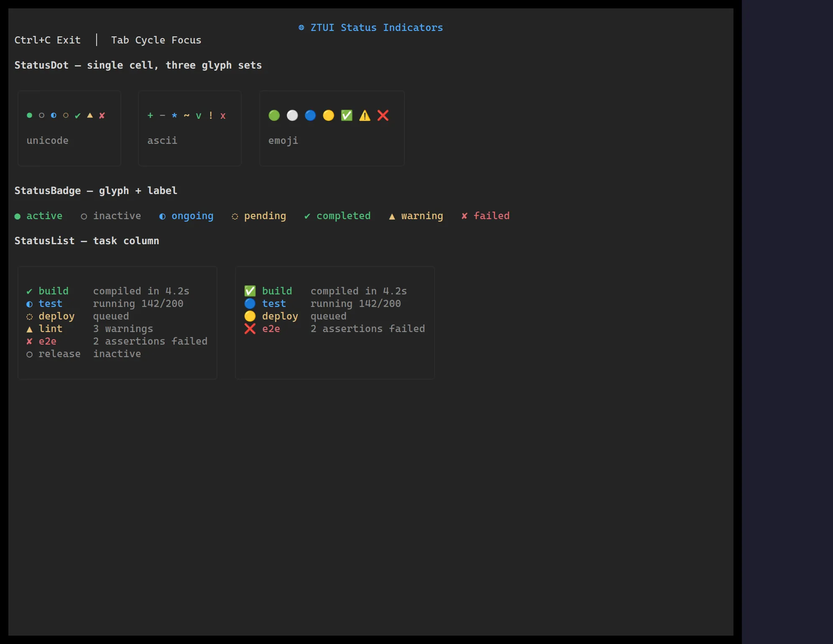Click 'StatusBadge — glyph + label' heading
This screenshot has height=644, width=833.
pos(96,191)
